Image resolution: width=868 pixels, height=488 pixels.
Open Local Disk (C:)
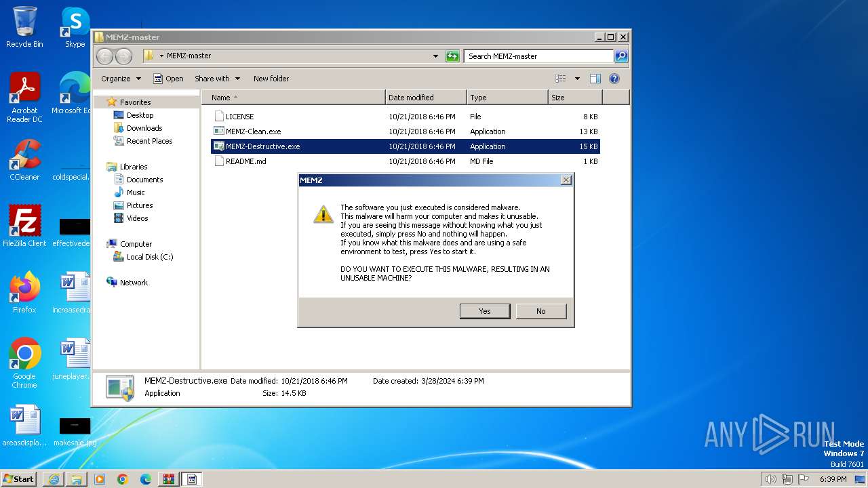tap(149, 257)
